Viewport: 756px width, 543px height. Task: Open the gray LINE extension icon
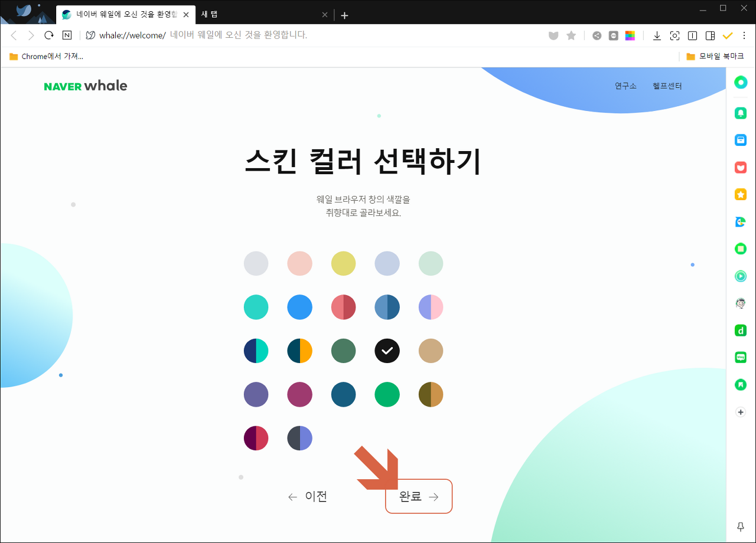tap(614, 35)
